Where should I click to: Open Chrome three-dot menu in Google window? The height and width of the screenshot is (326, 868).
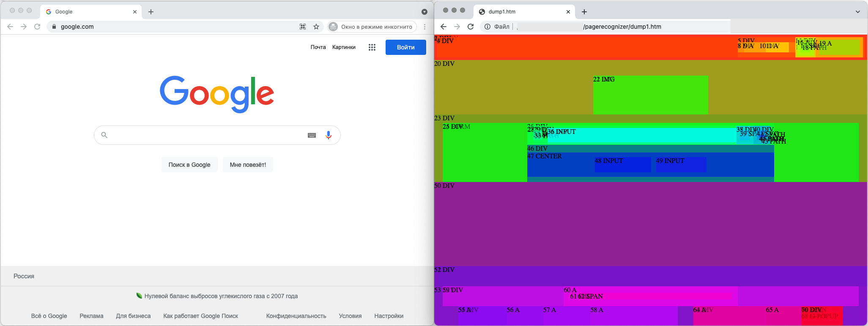coord(424,27)
